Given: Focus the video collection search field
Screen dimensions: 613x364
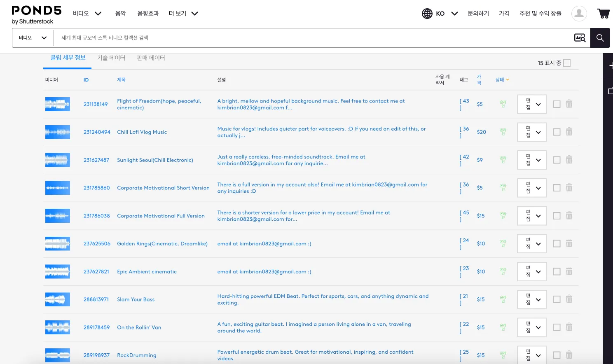Looking at the screenshot, I should (313, 38).
